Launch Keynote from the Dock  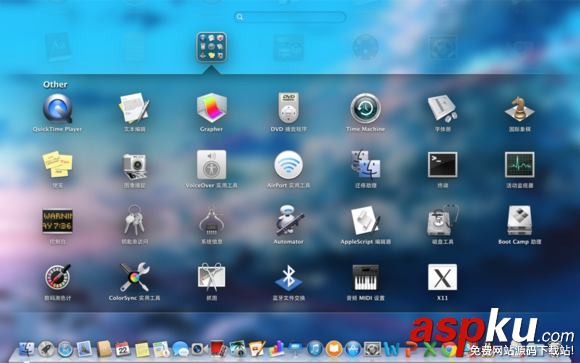(296, 349)
